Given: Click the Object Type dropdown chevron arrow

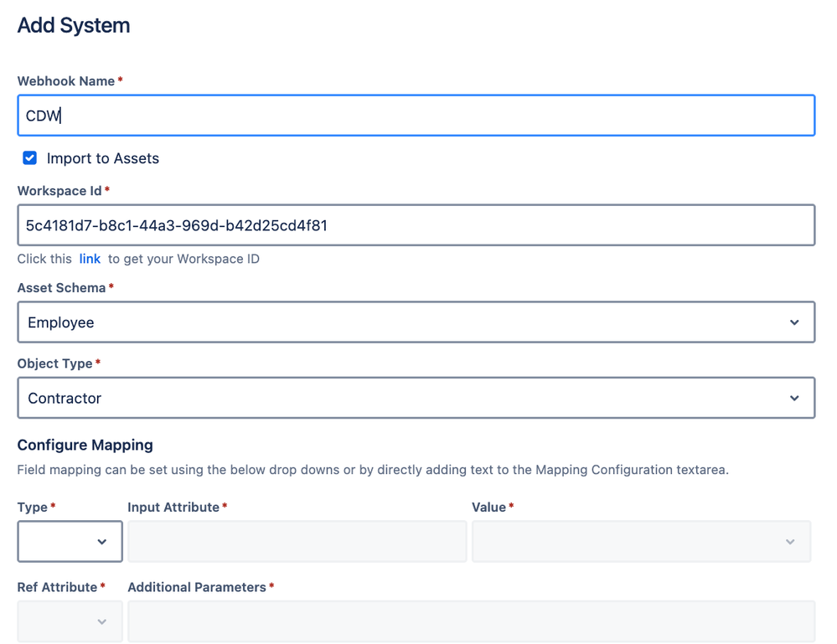Looking at the screenshot, I should click(x=793, y=399).
